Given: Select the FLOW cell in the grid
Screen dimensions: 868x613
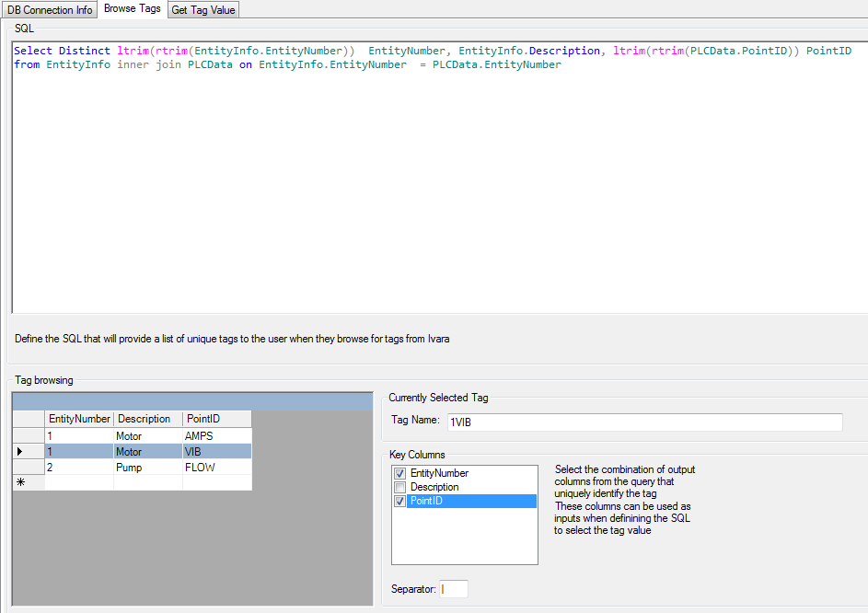Looking at the screenshot, I should coord(216,467).
